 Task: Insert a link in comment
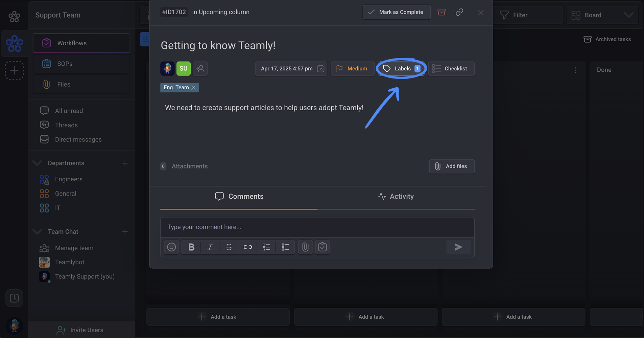(248, 247)
